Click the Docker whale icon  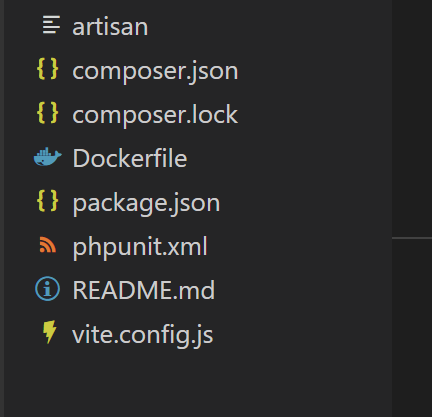(48, 157)
